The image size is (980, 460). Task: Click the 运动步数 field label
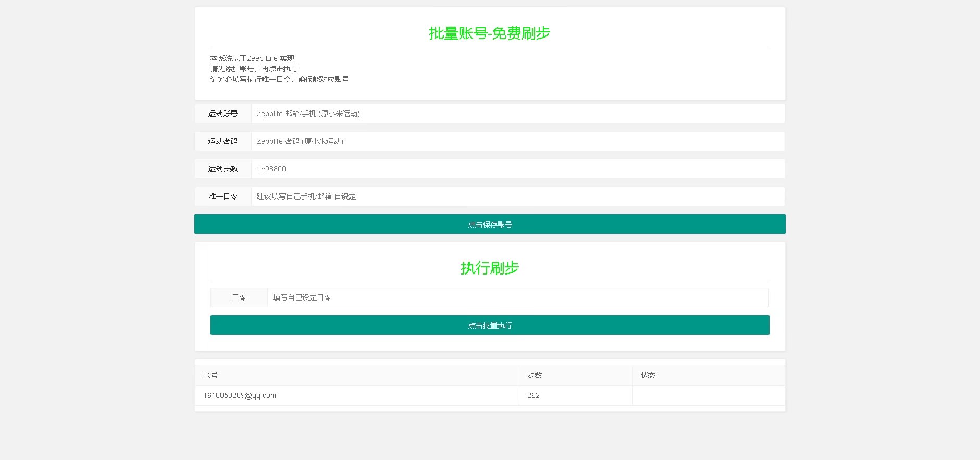223,169
